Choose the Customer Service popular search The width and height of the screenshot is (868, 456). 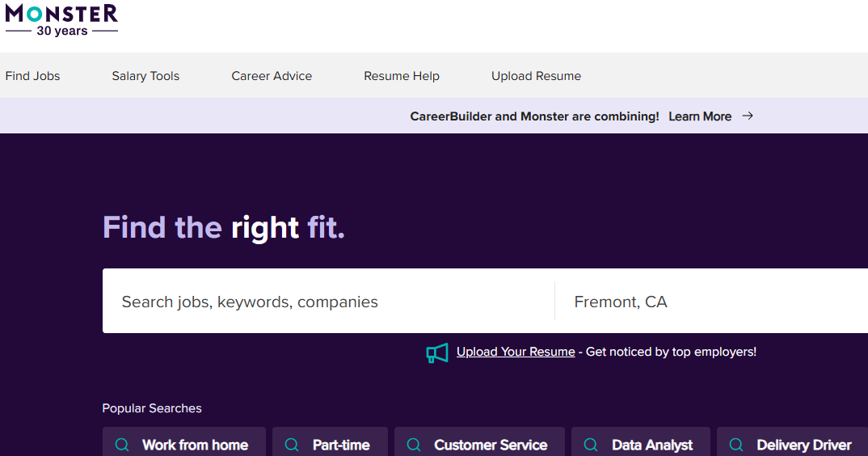(x=490, y=445)
